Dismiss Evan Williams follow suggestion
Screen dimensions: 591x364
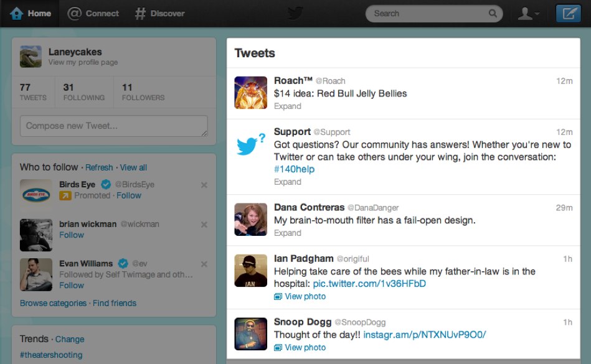(x=204, y=264)
